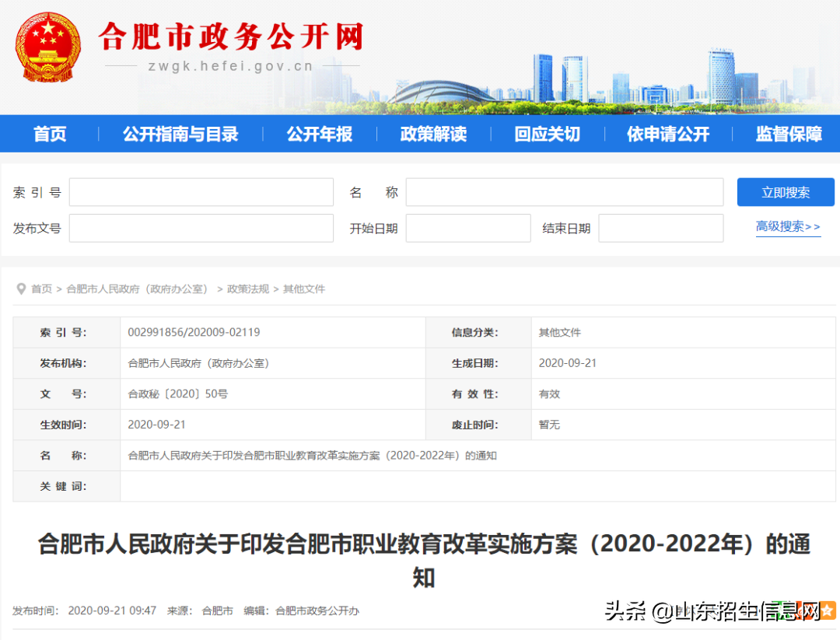Click the 名称 search input box
The image size is (840, 640).
(565, 191)
